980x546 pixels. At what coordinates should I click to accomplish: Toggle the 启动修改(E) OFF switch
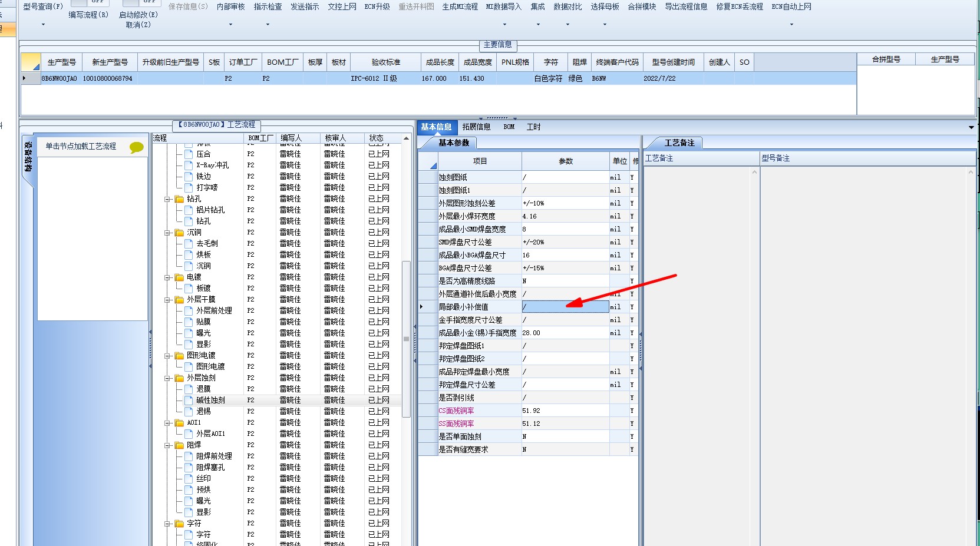(x=141, y=2)
